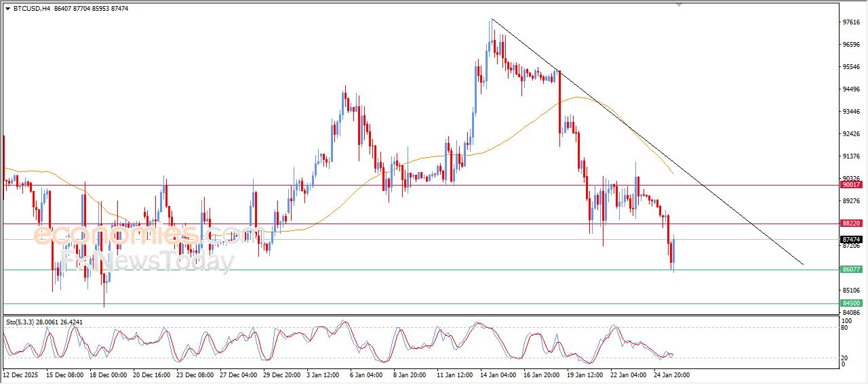Click the stochastic 80 level axis label

844,328
